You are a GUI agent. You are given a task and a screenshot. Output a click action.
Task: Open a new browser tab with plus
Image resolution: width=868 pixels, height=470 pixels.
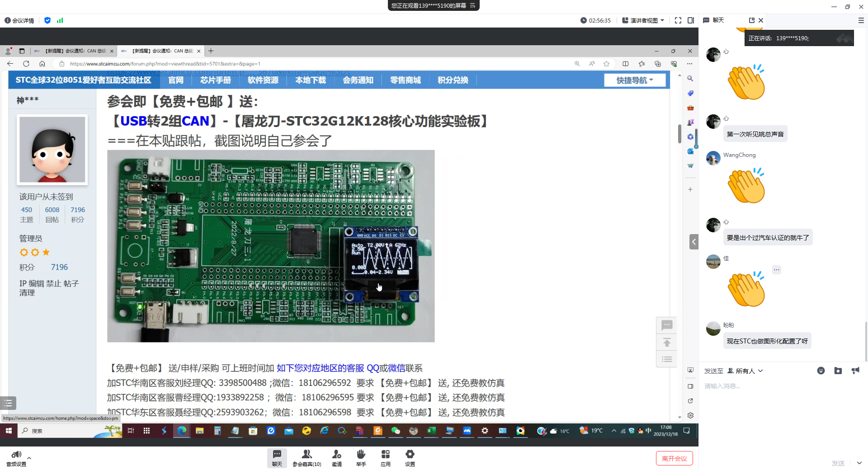[x=211, y=51]
